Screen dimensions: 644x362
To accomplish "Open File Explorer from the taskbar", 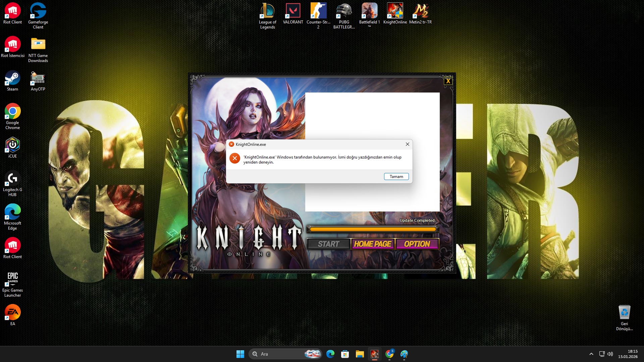I will click(x=360, y=354).
